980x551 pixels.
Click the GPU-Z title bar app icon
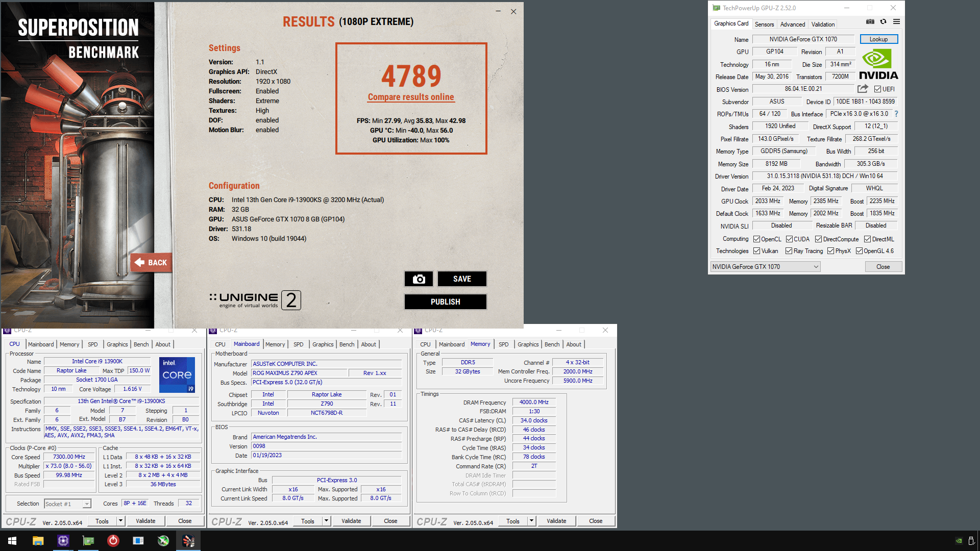point(716,8)
